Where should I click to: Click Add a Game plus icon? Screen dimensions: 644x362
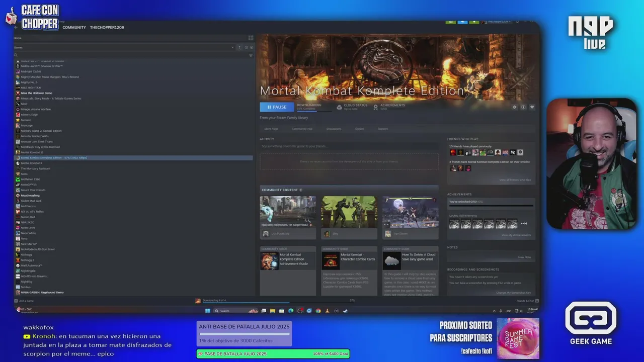coord(16,301)
